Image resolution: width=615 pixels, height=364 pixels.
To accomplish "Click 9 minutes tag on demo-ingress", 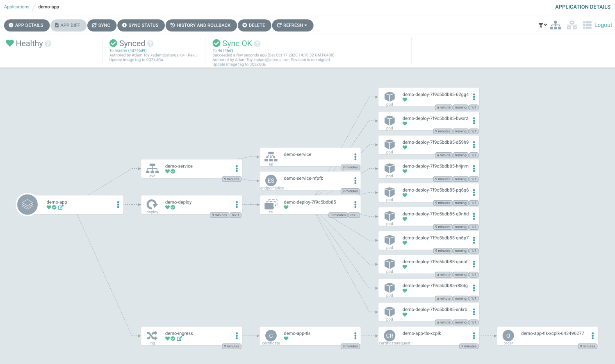I will point(232,346).
